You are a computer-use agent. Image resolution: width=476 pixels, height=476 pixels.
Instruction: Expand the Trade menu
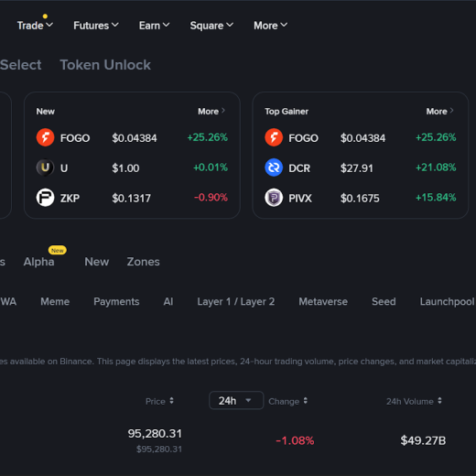(35, 26)
